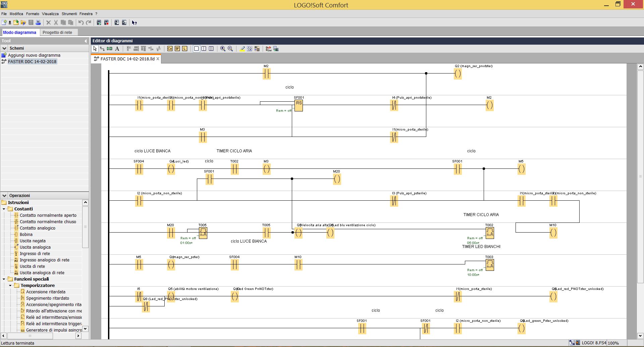The image size is (644, 347).
Task: Collapse the Operazioni section
Action: pos(4,195)
